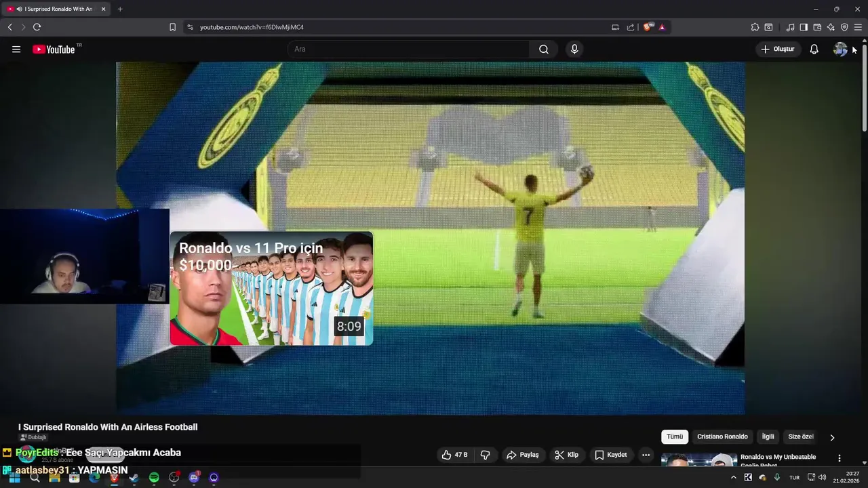Open Microsoft Store from taskbar

[x=74, y=477]
